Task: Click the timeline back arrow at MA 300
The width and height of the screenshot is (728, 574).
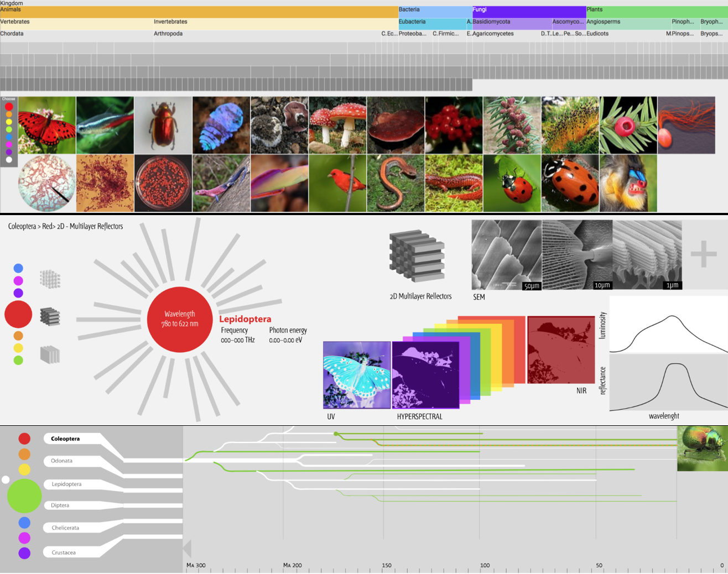Action: point(187,549)
